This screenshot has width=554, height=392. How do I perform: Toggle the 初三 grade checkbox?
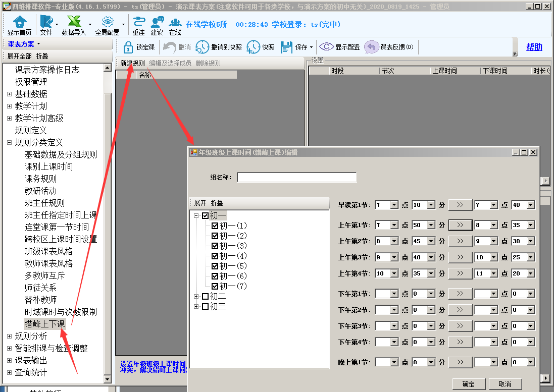coord(205,306)
